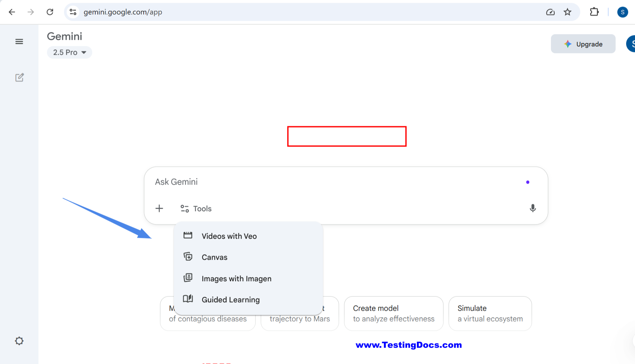This screenshot has width=635, height=364.
Task: Select Images with Imagen option
Action: [x=237, y=279]
